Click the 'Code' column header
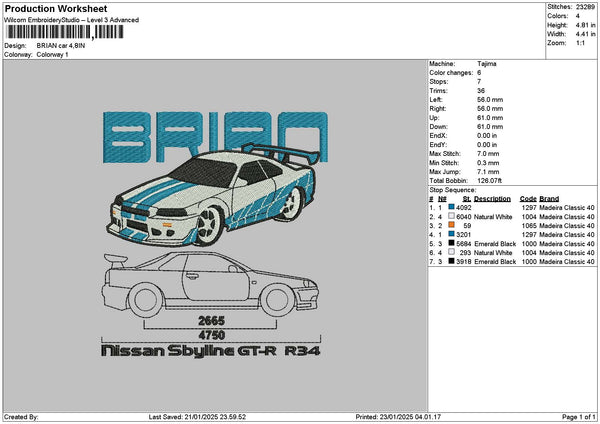This screenshot has height=424, width=600. coord(528,199)
